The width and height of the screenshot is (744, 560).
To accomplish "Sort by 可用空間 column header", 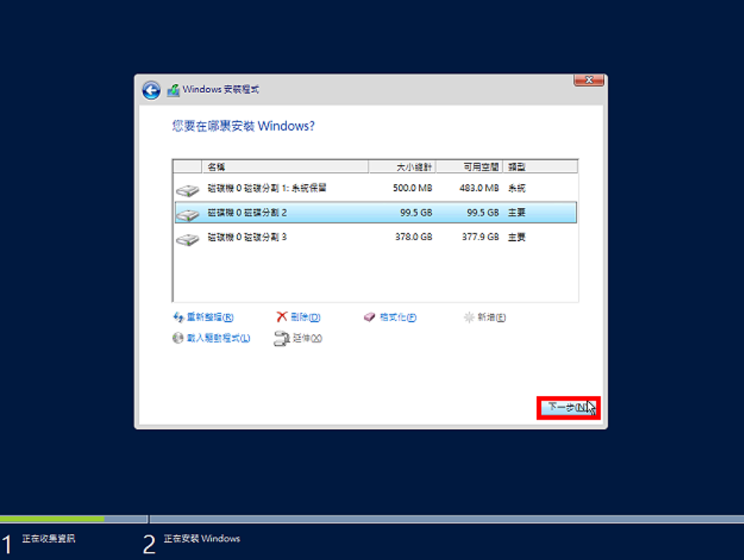I will 469,167.
